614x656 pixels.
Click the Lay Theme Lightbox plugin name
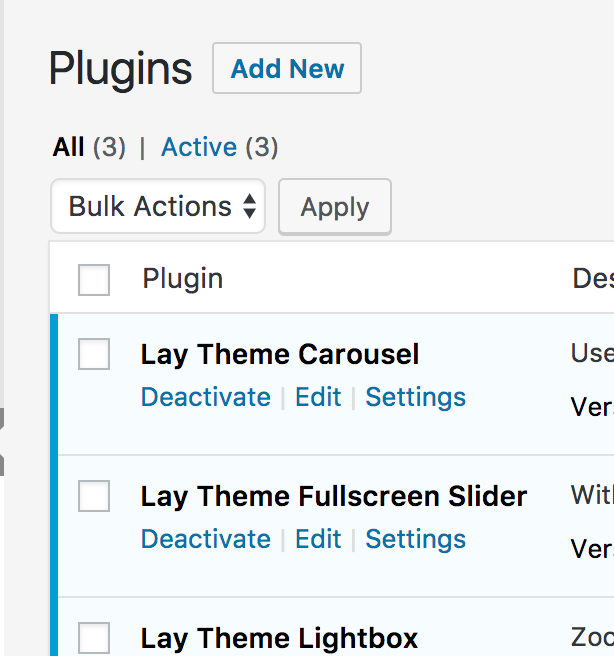click(279, 638)
